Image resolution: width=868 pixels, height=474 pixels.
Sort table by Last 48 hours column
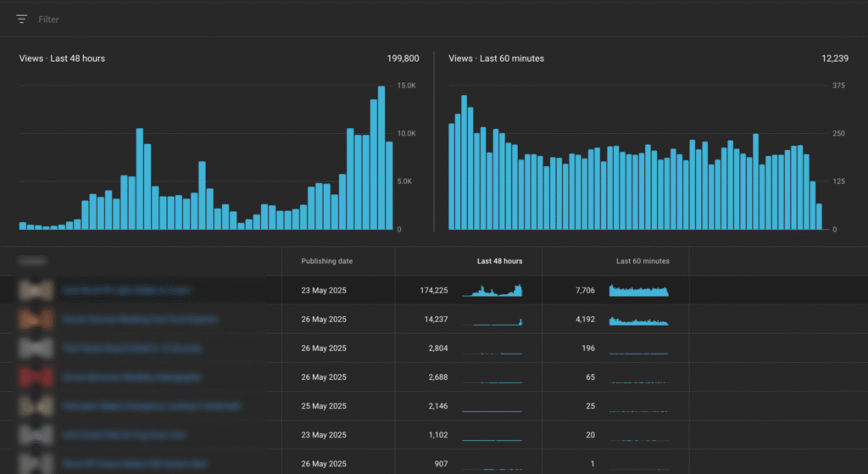(499, 261)
